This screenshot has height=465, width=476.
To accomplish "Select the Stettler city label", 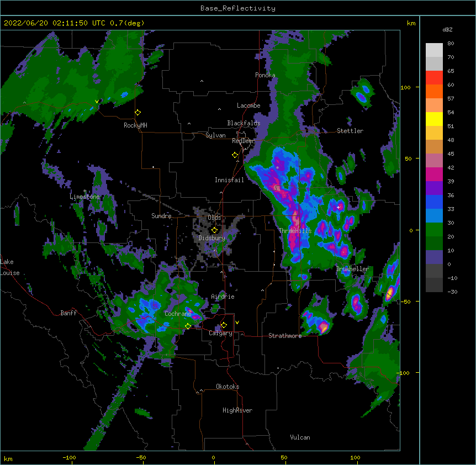I will pos(350,131).
